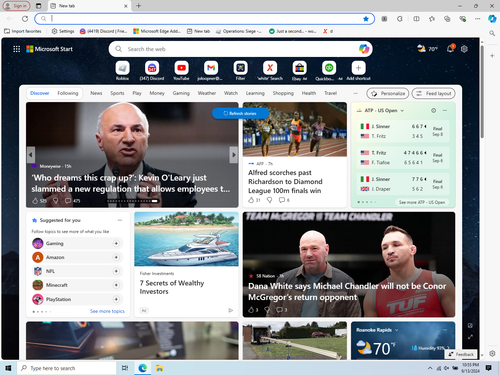
Task: Follow the Amazon topic with plus
Action: (116, 257)
